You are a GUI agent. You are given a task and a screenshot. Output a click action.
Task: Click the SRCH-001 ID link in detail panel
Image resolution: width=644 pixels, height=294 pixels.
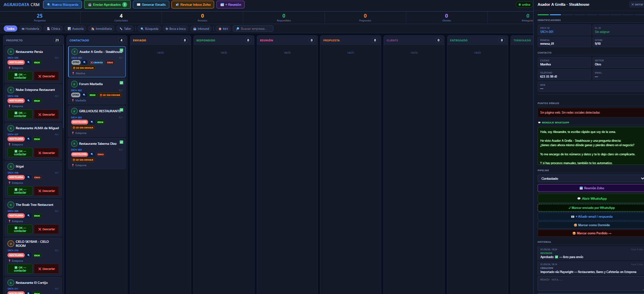[547, 32]
